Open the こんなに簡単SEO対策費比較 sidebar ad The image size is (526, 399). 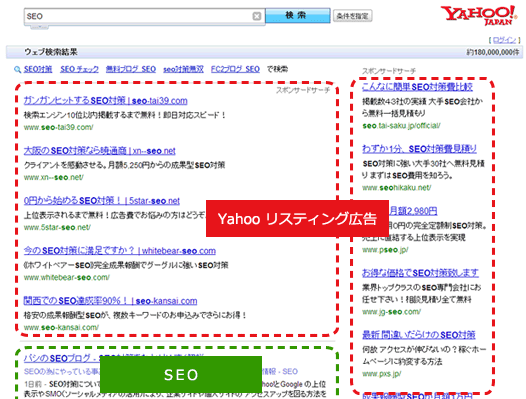click(417, 87)
